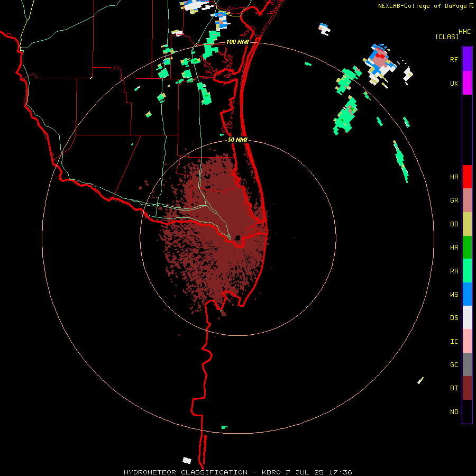Click the RA bright green color swatch
This screenshot has width=476, height=476.
pos(467,271)
